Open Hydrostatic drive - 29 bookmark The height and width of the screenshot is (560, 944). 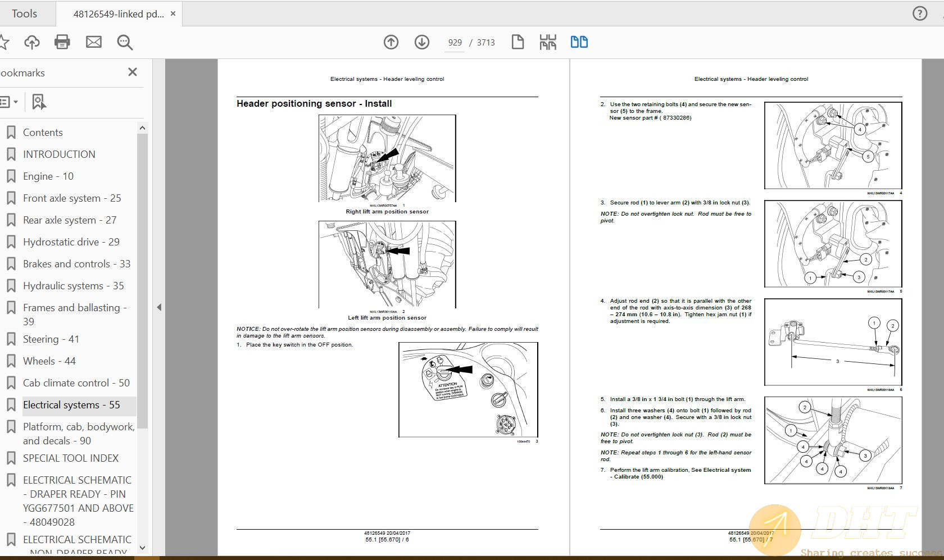(x=71, y=242)
